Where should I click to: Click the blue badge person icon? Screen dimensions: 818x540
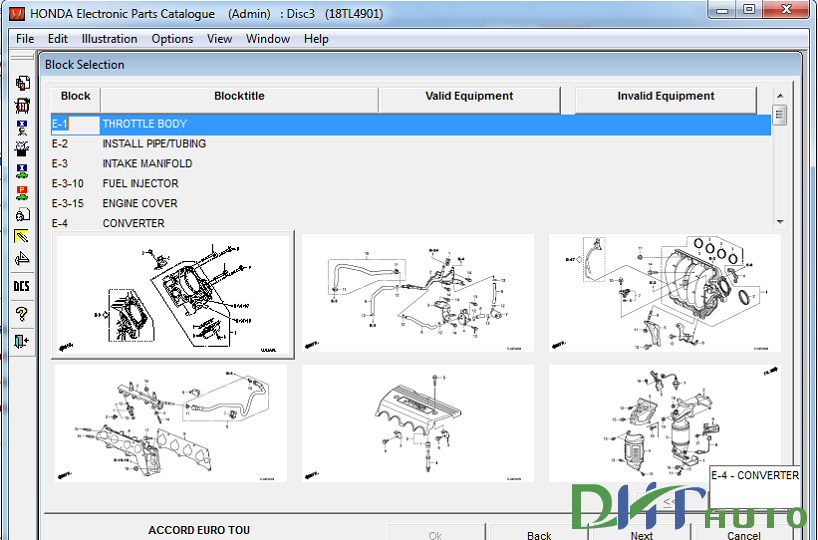pyautogui.click(x=22, y=128)
